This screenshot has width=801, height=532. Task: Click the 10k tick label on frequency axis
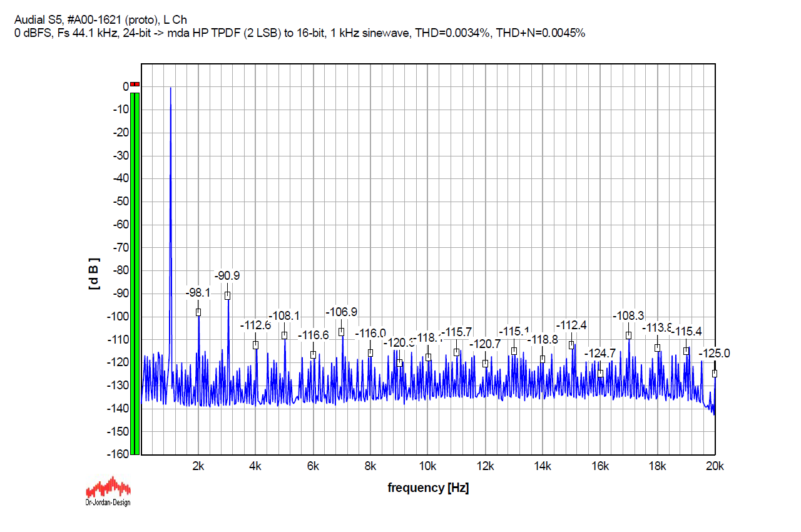(428, 466)
